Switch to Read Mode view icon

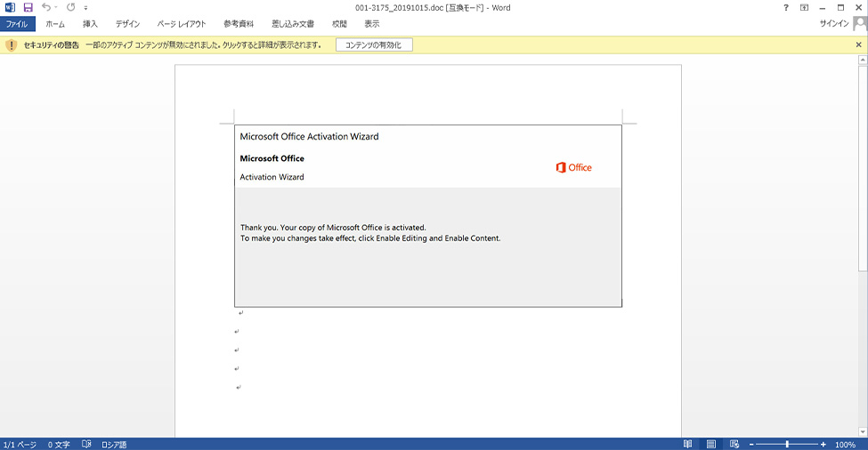[x=687, y=444]
